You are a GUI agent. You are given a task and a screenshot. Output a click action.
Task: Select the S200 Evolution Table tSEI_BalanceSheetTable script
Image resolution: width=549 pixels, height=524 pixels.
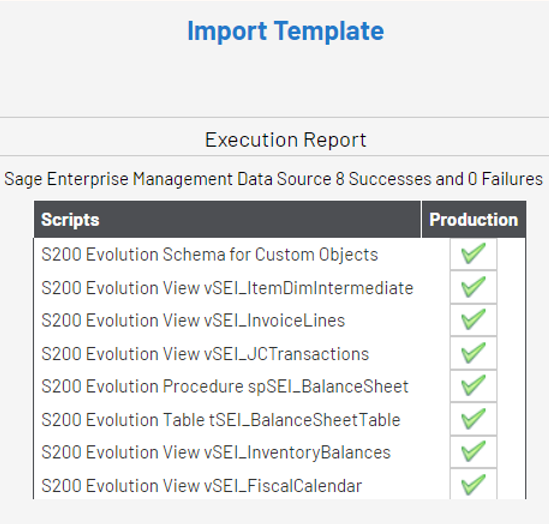(221, 420)
